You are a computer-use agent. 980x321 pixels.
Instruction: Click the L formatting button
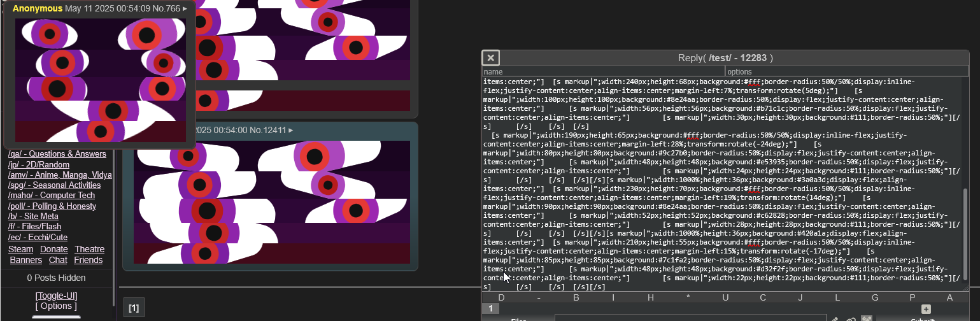point(837,297)
